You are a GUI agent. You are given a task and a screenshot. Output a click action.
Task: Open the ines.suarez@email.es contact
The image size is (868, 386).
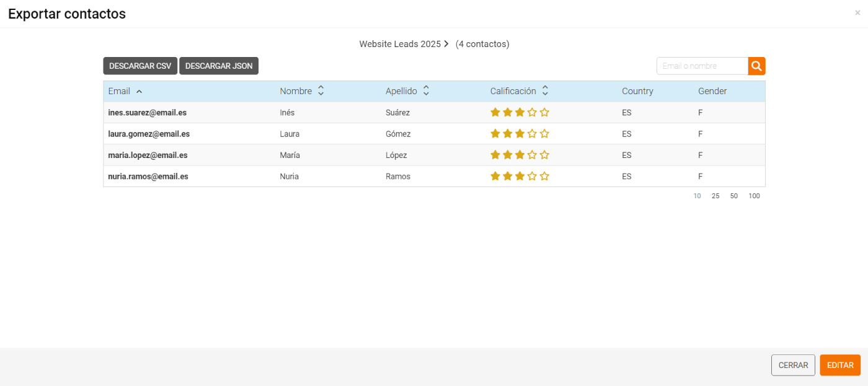pos(147,113)
